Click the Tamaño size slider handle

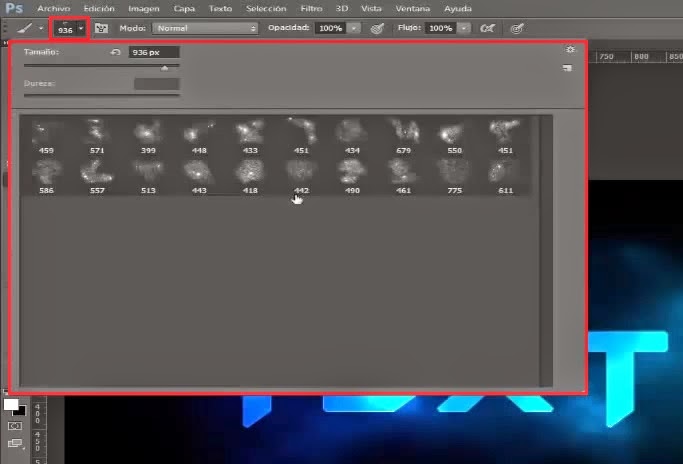pos(165,68)
